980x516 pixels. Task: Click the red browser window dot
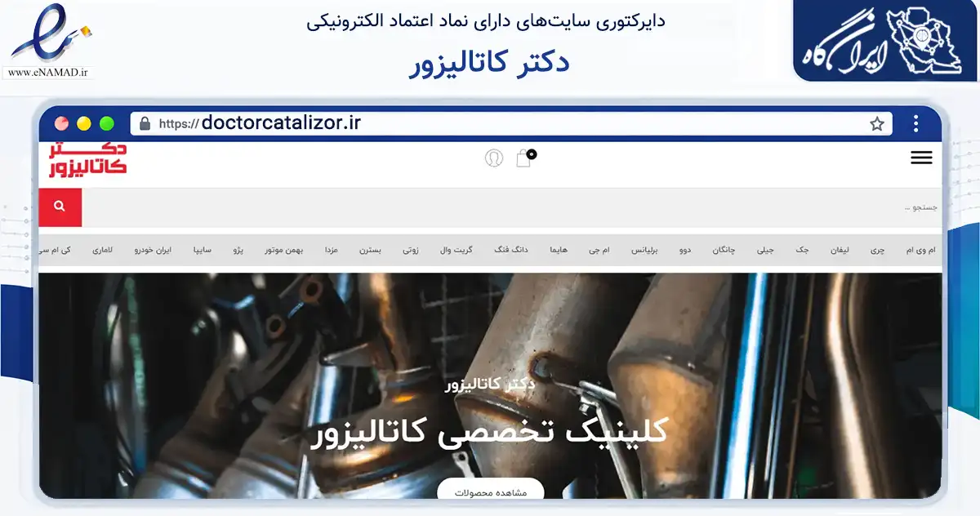click(x=61, y=124)
